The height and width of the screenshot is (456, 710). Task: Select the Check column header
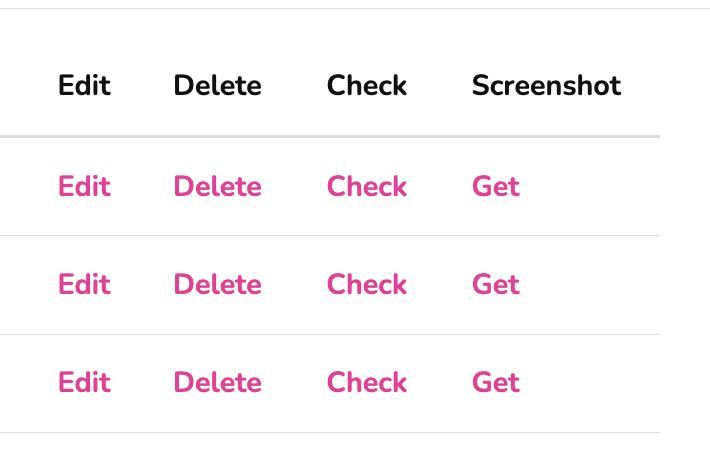(366, 86)
